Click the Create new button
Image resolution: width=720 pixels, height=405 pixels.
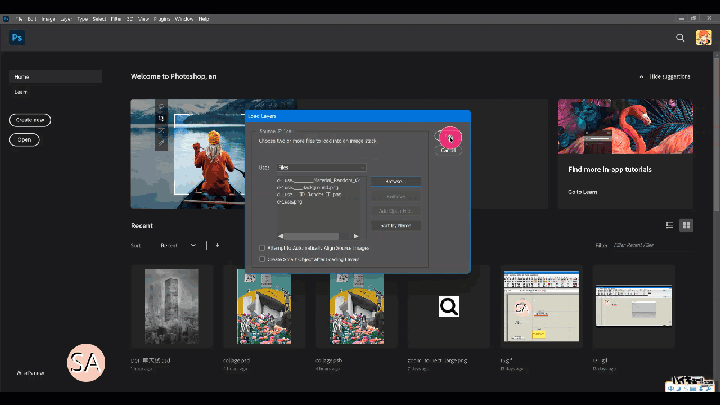click(x=30, y=120)
